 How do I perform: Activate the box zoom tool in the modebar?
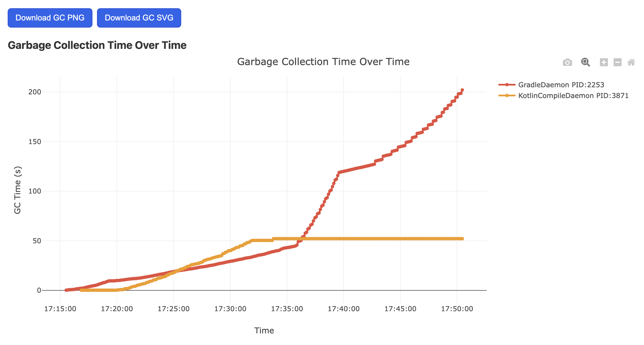click(x=585, y=62)
